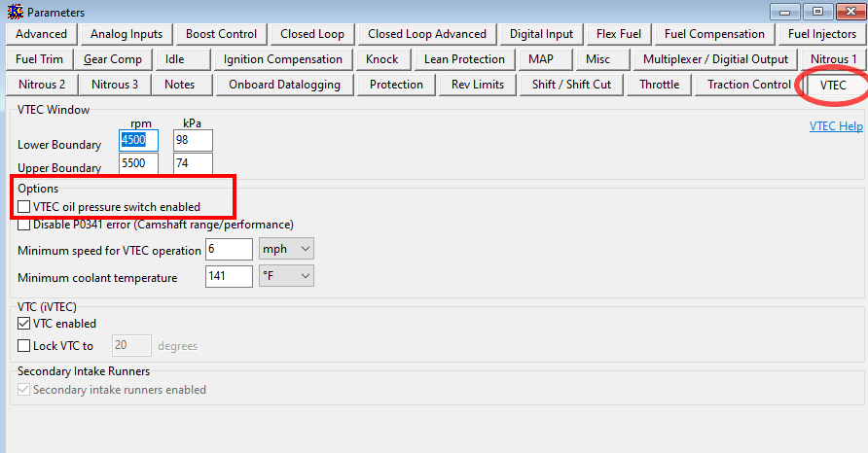Screen dimensions: 868x453
Task: Open the Boost Control tab
Action: (222, 34)
